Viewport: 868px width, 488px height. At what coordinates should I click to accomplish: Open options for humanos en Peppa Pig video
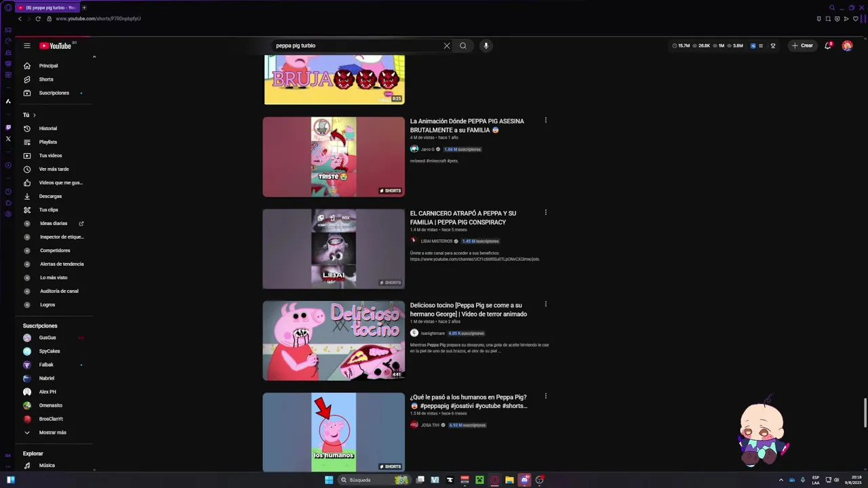[546, 396]
